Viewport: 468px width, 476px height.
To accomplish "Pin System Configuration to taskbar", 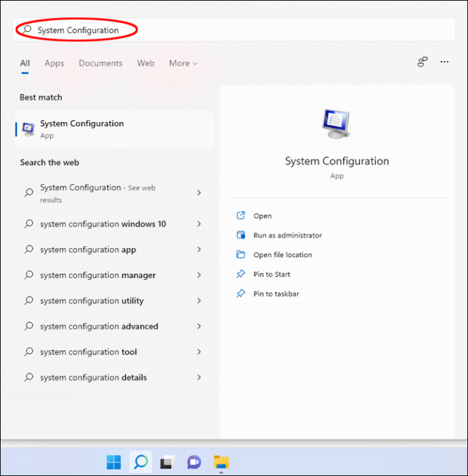I will (276, 294).
